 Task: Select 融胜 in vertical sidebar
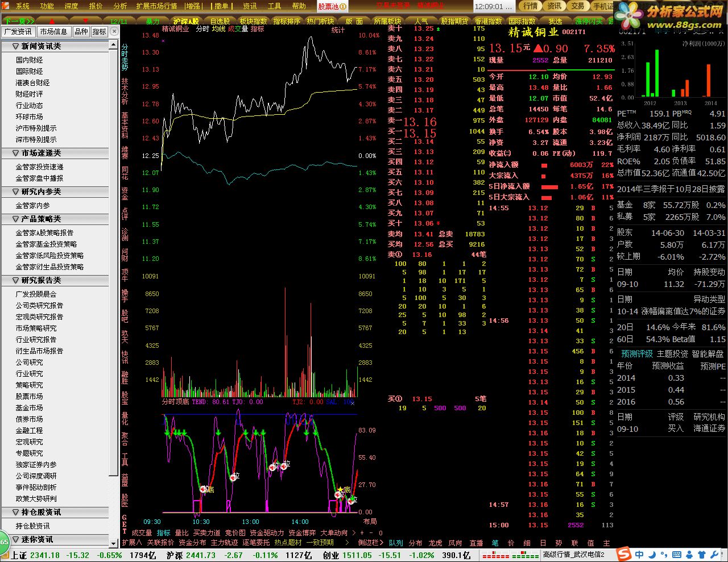[125, 377]
